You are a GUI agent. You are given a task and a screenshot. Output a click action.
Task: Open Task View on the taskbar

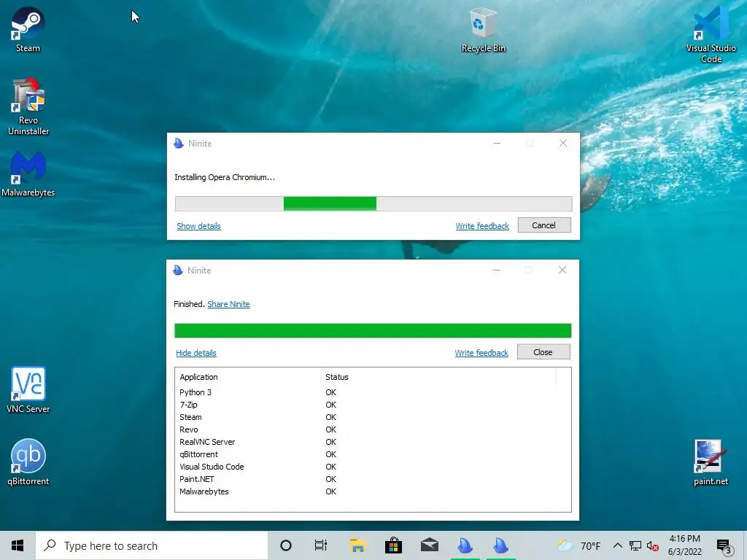point(321,545)
